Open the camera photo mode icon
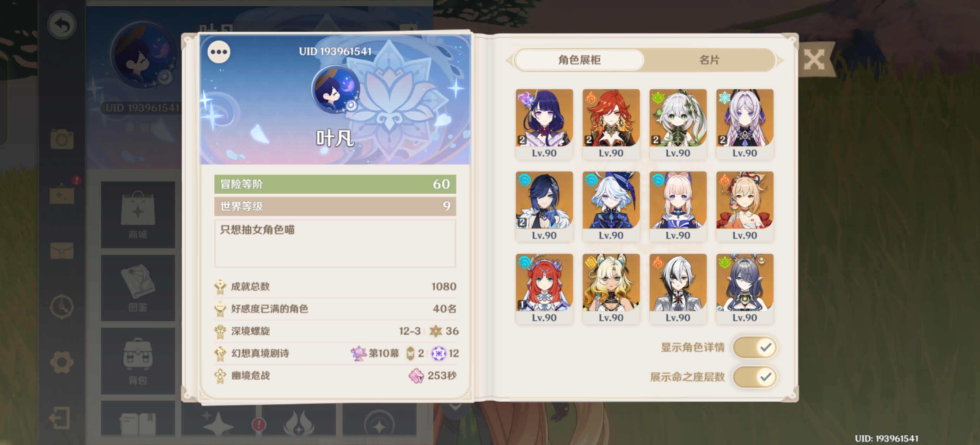The height and width of the screenshot is (445, 980). [x=62, y=139]
